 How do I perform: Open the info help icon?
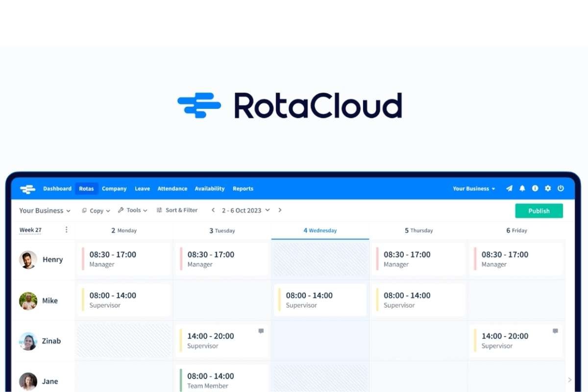click(x=535, y=188)
